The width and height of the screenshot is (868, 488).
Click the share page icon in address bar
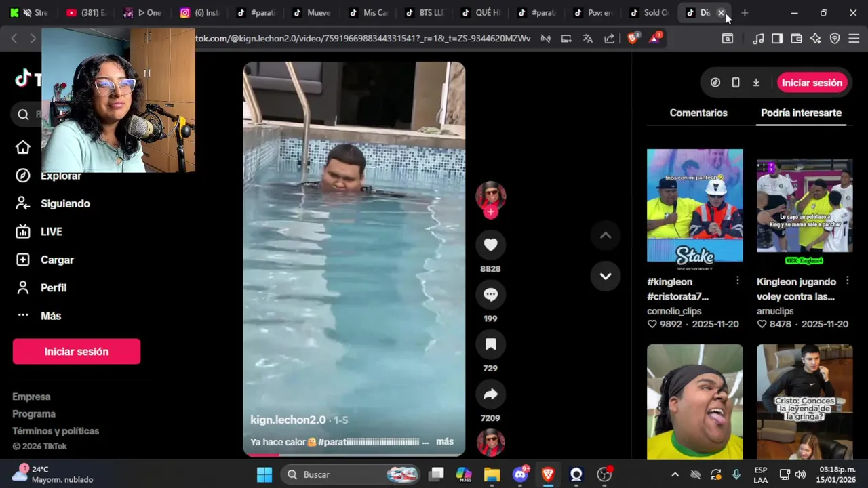[610, 39]
